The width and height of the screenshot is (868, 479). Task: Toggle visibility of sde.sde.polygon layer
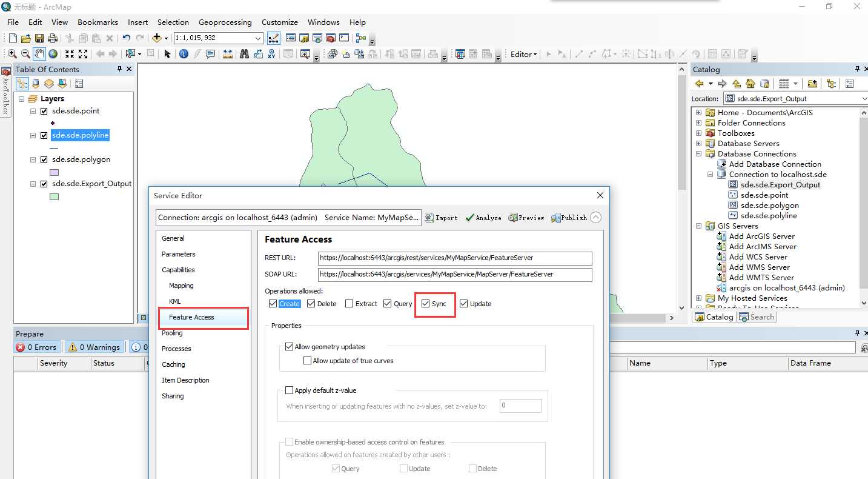(44, 159)
